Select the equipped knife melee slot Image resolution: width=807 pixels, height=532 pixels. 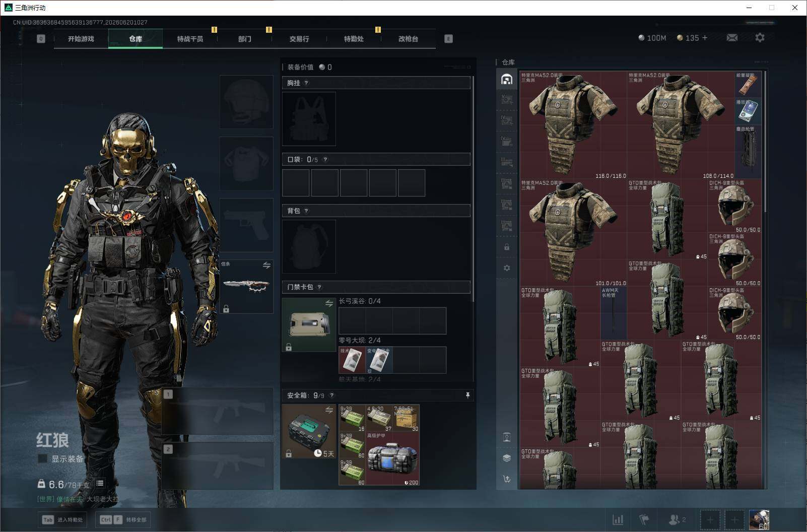pos(246,286)
